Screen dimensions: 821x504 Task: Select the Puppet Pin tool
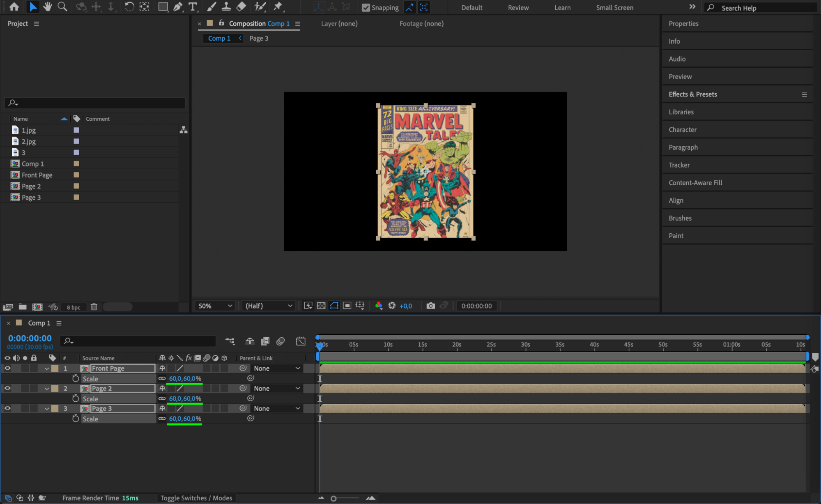278,7
